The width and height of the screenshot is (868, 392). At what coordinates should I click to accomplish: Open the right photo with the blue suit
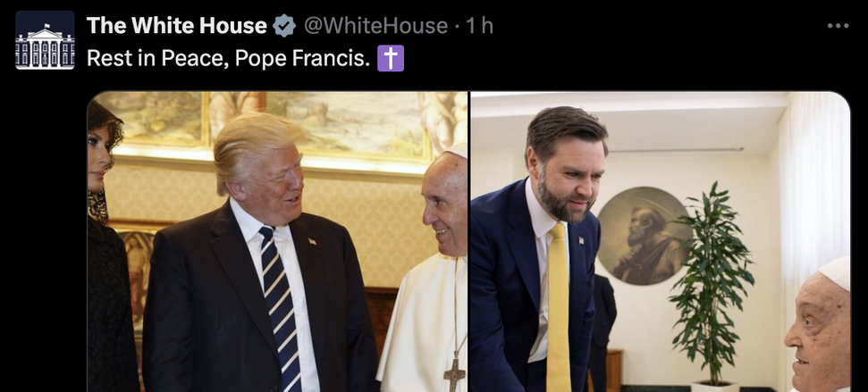[x=661, y=242]
